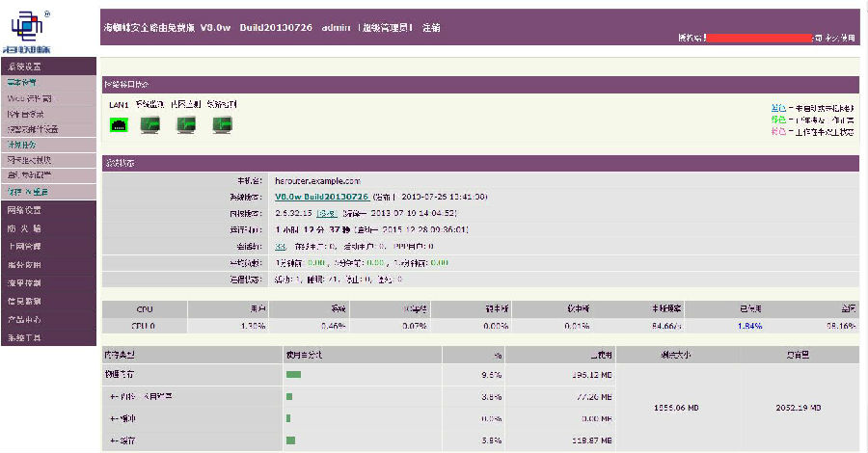Open the monitor icon next to LAN1
This screenshot has height=453, width=868.
150,125
